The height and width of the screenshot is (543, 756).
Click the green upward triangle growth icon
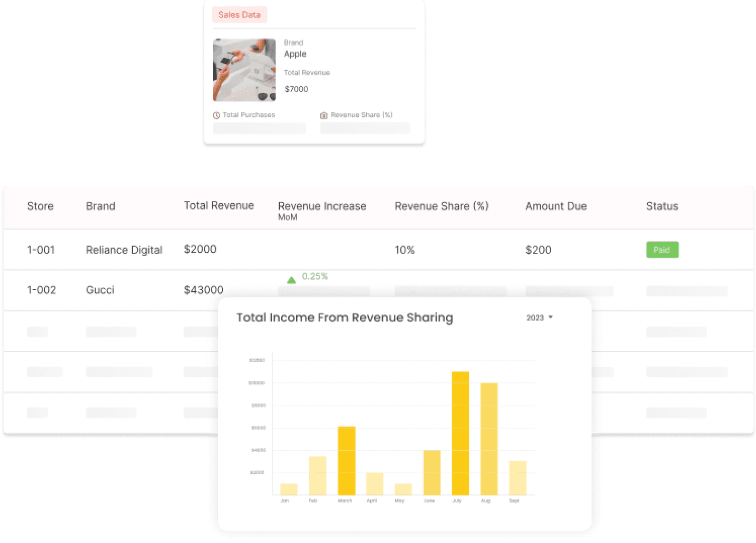[x=291, y=280]
